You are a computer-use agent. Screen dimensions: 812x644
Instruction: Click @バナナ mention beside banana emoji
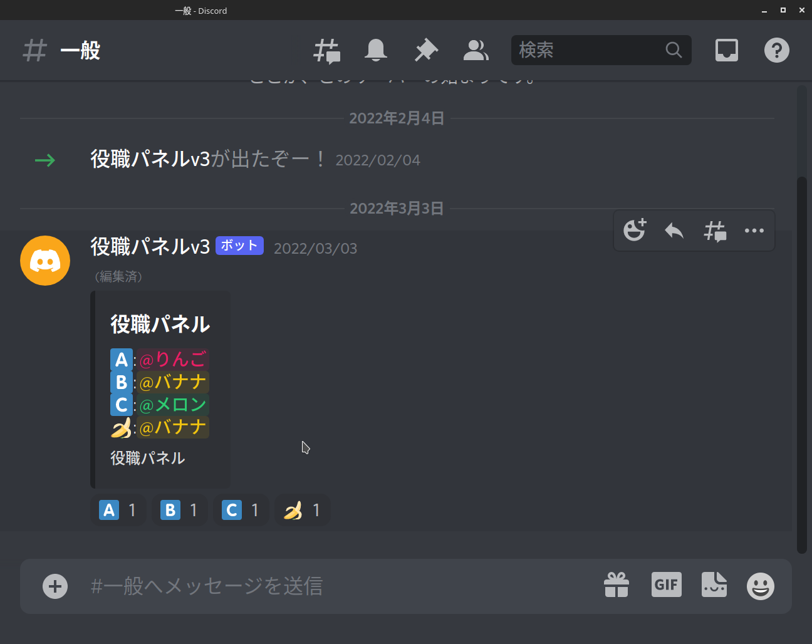click(x=173, y=427)
